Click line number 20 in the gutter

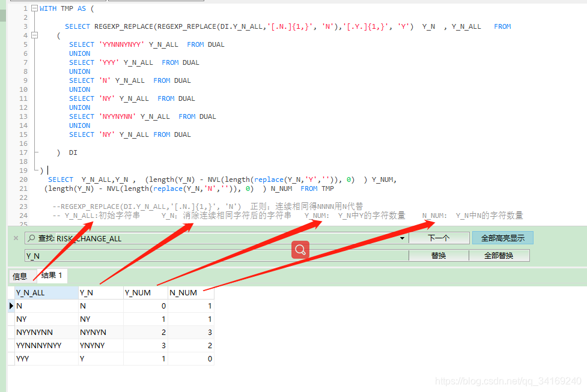[23, 179]
